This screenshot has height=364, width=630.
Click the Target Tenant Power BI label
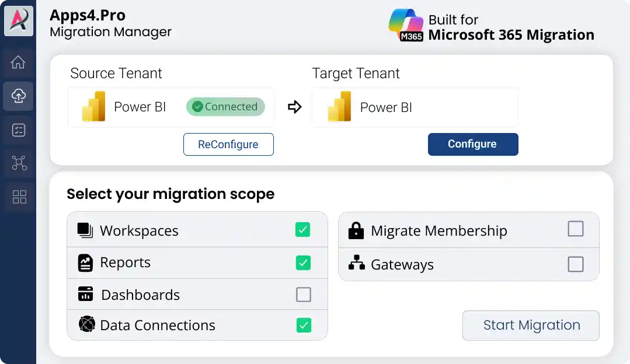coord(386,107)
